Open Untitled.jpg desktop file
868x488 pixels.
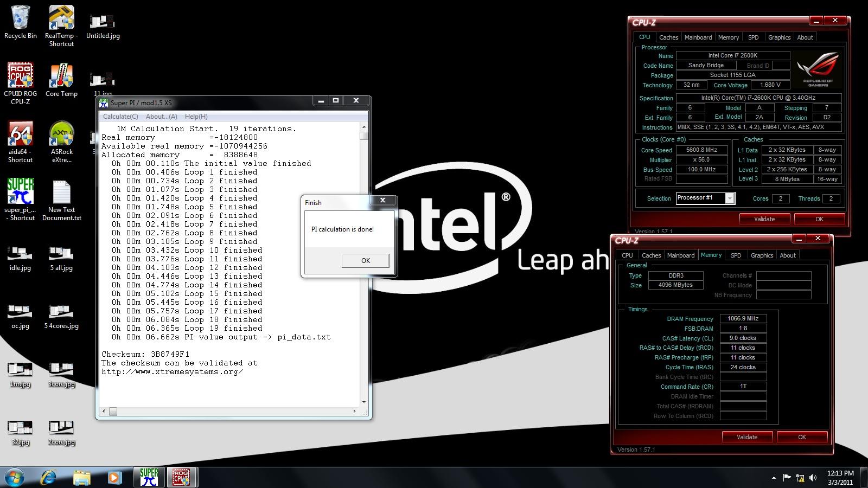[103, 26]
